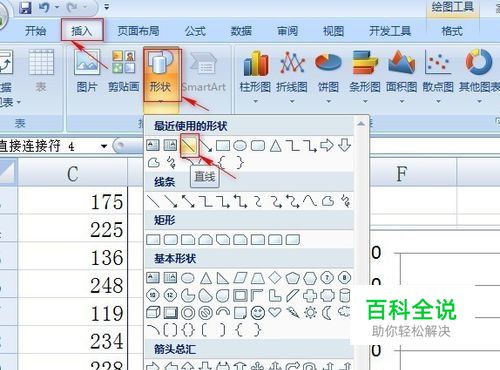Select the sun shape
The width and height of the screenshot is (500, 370).
pyautogui.click(x=310, y=313)
